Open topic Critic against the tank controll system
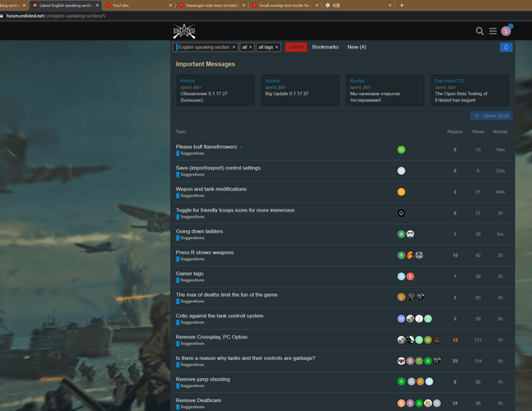 [x=220, y=316]
